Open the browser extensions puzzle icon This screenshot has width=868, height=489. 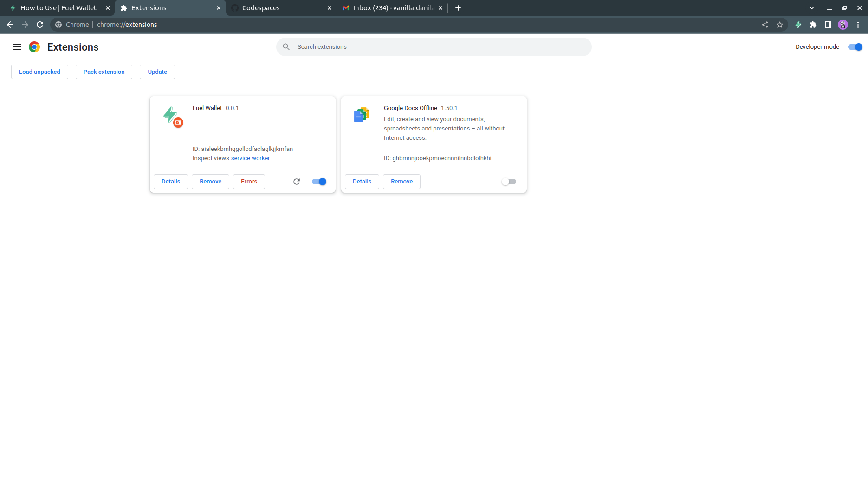(813, 25)
